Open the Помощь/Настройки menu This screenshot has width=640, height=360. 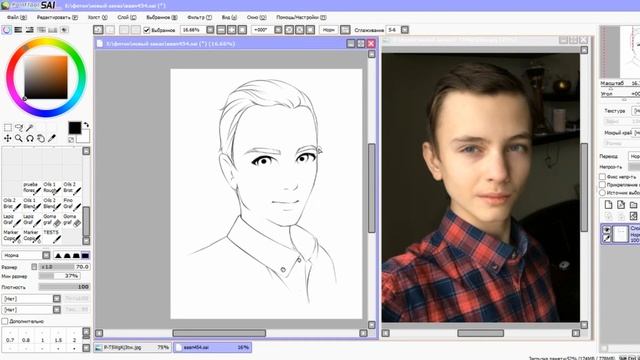pos(301,18)
